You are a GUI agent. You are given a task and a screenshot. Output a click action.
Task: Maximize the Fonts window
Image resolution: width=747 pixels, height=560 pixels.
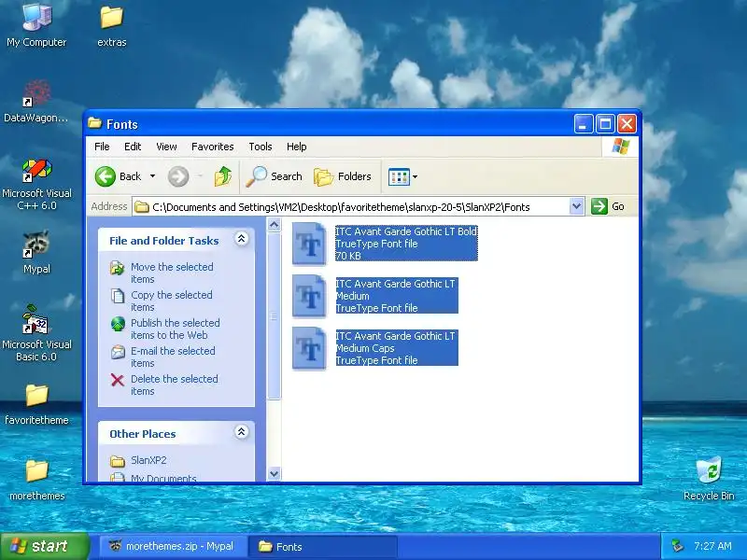605,124
